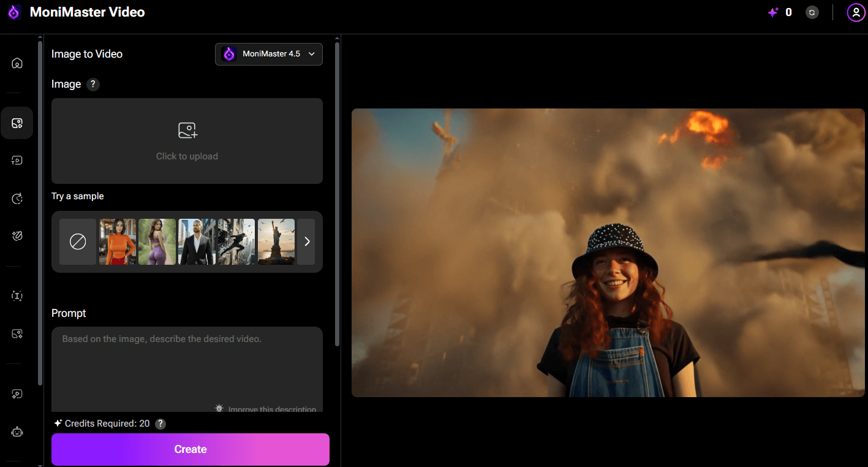The height and width of the screenshot is (467, 868).
Task: Select the Image to Video sidebar icon
Action: (x=17, y=123)
